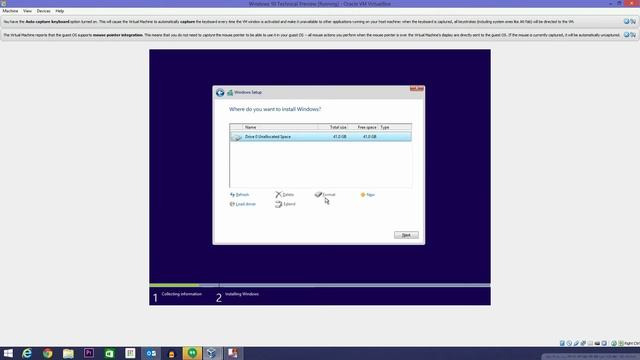The height and width of the screenshot is (360, 640).
Task: Click the orange padlock taskbar icon
Action: 171,353
